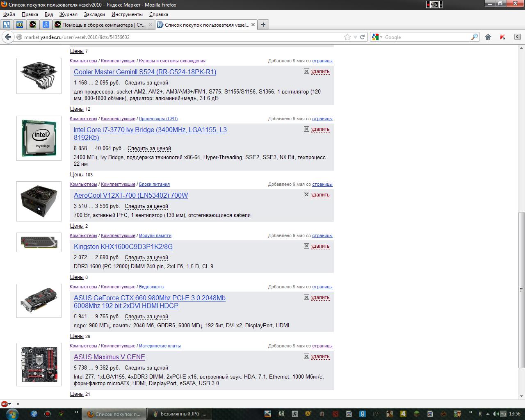This screenshot has width=525, height=420.
Task: Switch to 'Безымянный.JPG' taskbar window
Action: pyautogui.click(x=179, y=414)
